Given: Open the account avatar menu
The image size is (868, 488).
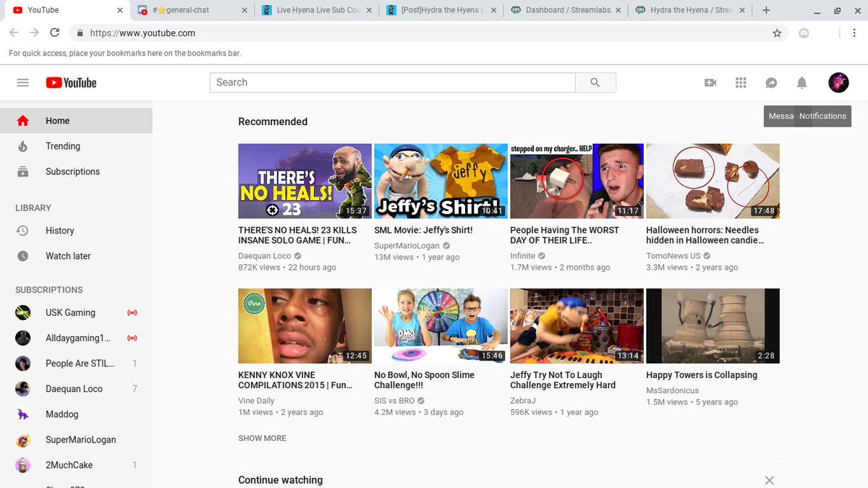Looking at the screenshot, I should [x=838, y=82].
